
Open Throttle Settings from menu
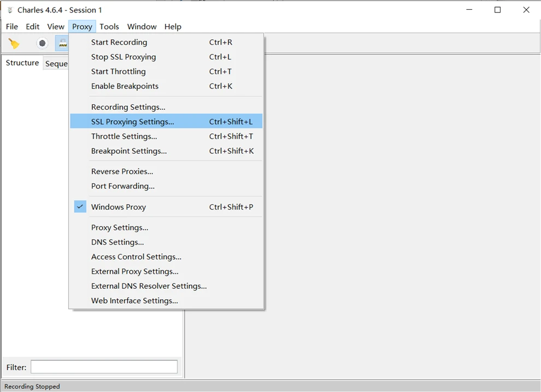click(x=166, y=136)
